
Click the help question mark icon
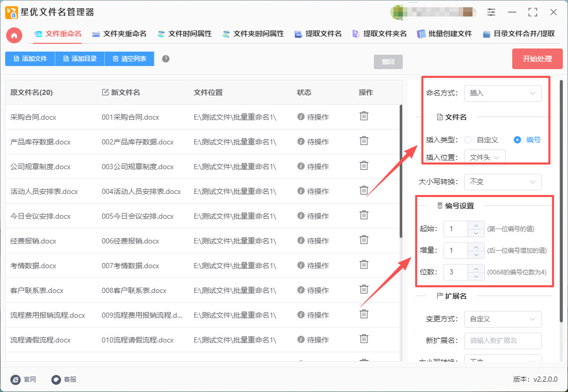tap(166, 59)
